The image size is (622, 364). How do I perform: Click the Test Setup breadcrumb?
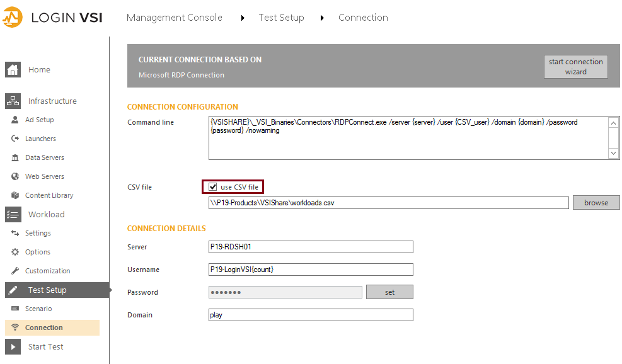tap(281, 18)
